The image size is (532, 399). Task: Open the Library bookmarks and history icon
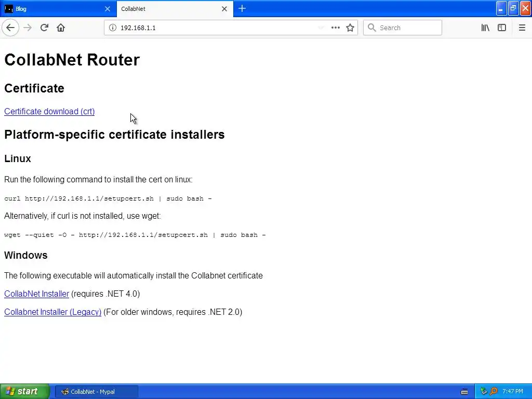tap(486, 28)
